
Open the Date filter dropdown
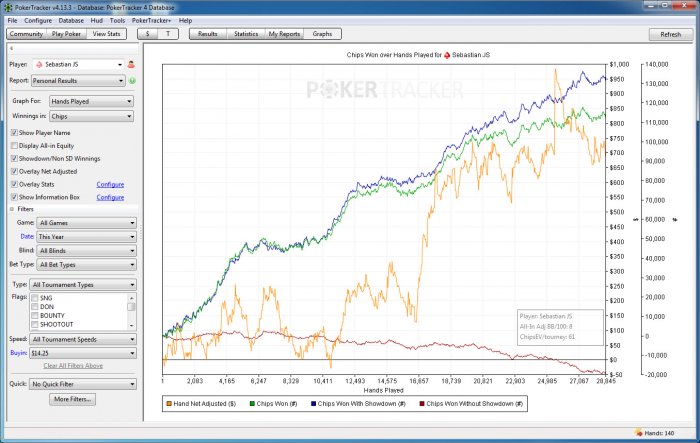tap(87, 237)
